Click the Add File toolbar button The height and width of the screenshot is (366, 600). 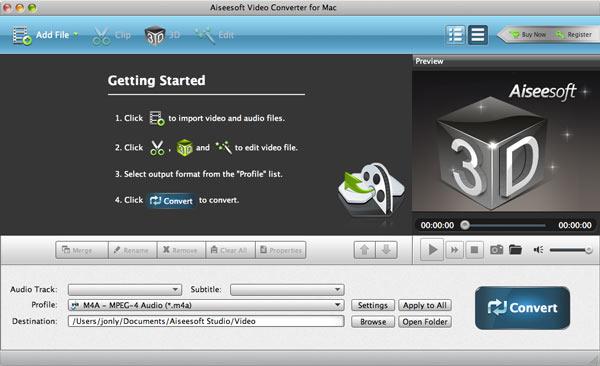click(41, 35)
